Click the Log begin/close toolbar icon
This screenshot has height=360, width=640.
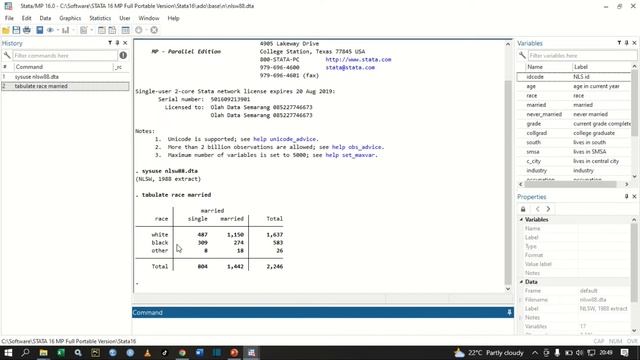tap(40, 30)
